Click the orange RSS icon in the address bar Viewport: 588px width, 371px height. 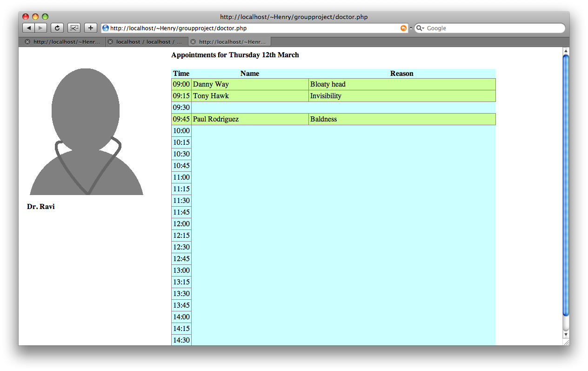403,28
